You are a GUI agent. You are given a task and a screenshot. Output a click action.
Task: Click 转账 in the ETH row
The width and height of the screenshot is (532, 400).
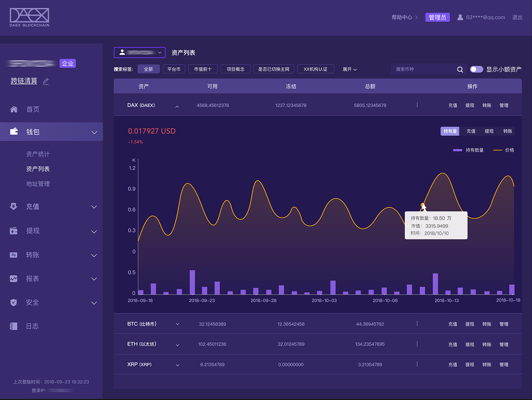[487, 345]
